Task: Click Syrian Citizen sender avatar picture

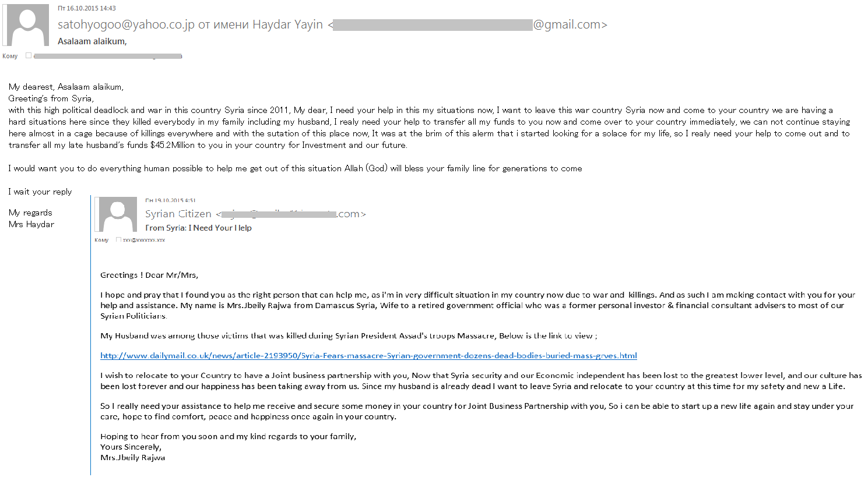Action: 118,214
